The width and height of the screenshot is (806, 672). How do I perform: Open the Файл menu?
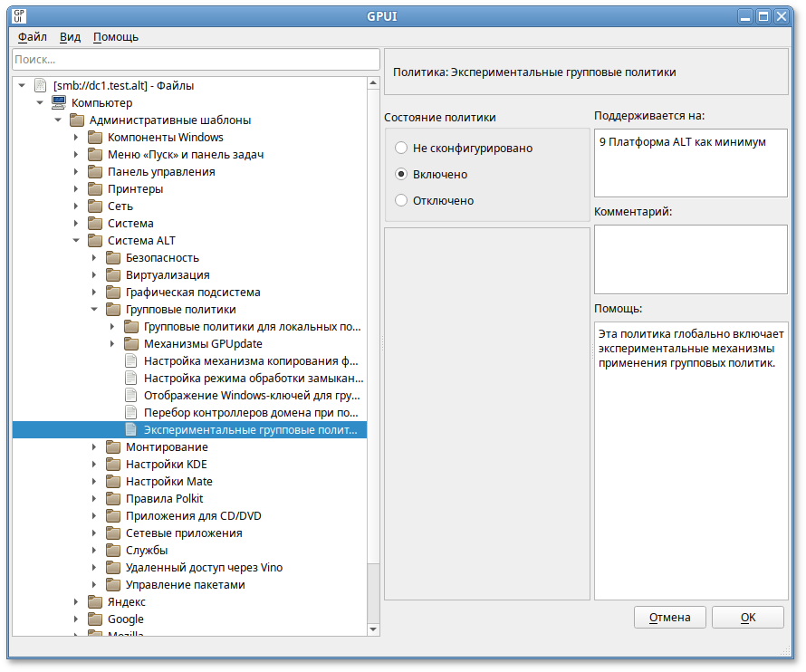tap(32, 37)
